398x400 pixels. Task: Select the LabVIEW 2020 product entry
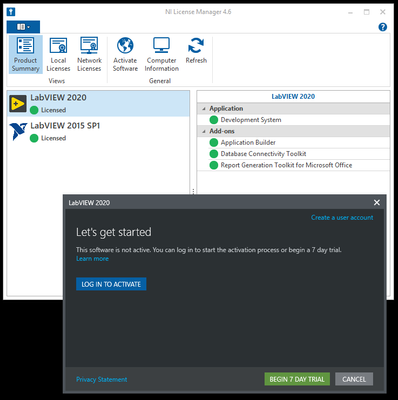pyautogui.click(x=98, y=103)
